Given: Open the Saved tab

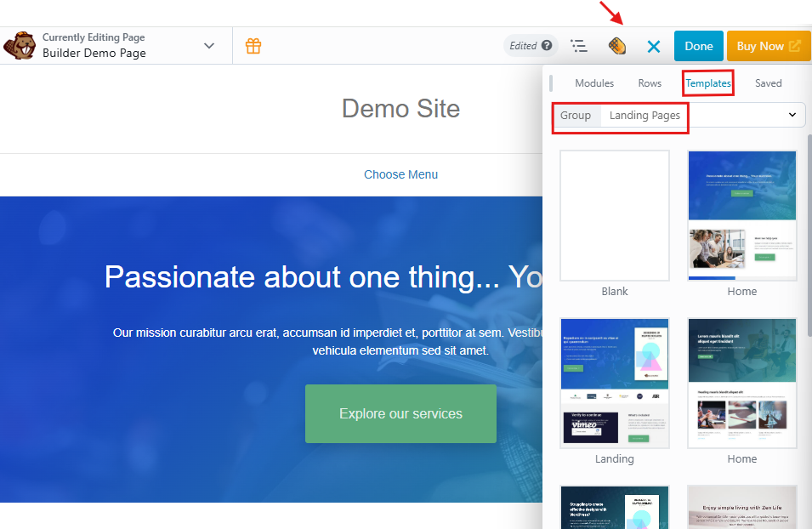Looking at the screenshot, I should pos(768,83).
